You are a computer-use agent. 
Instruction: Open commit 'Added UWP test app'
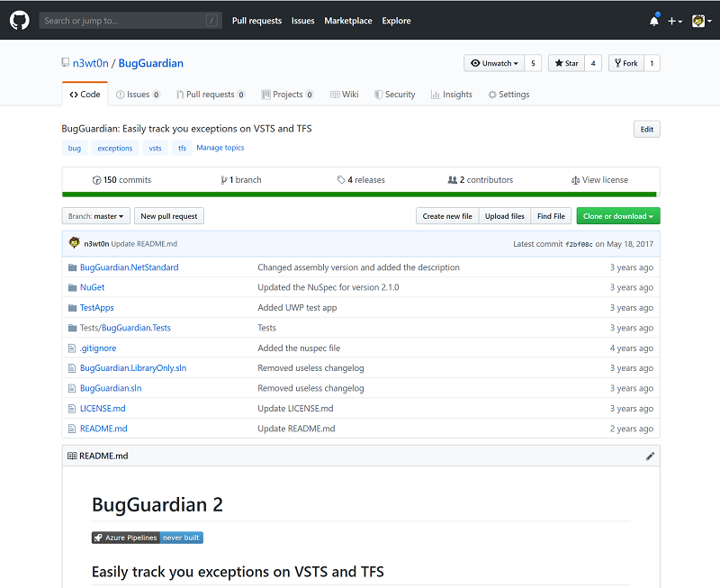297,308
